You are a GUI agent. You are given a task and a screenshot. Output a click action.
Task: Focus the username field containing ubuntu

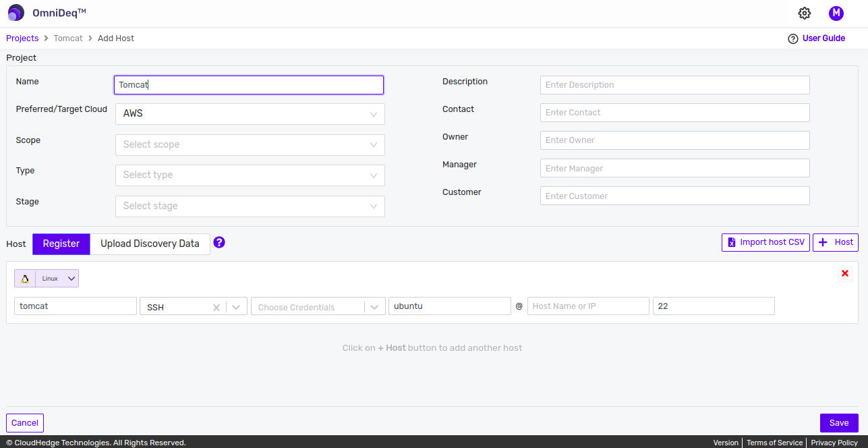click(x=450, y=306)
